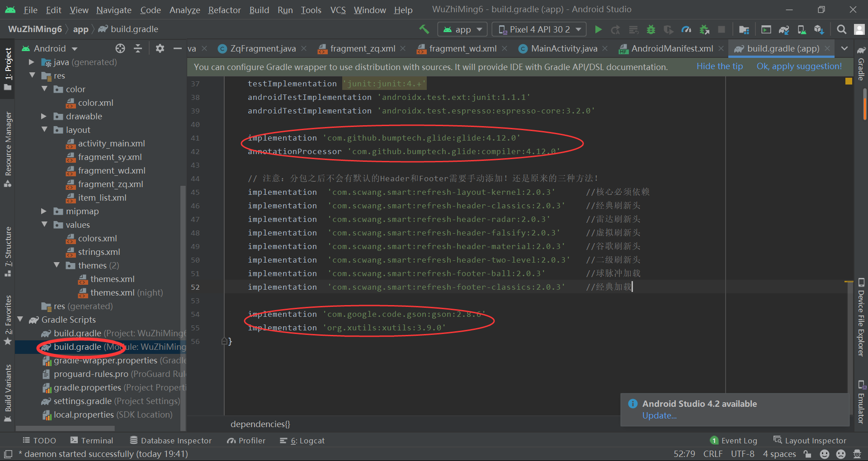Open the Terminal tool window
Image resolution: width=868 pixels, height=461 pixels.
click(x=92, y=441)
